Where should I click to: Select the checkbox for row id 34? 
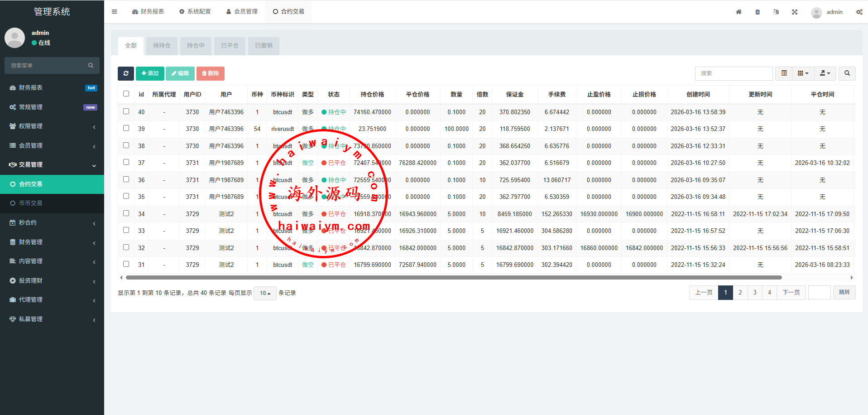[x=126, y=213]
